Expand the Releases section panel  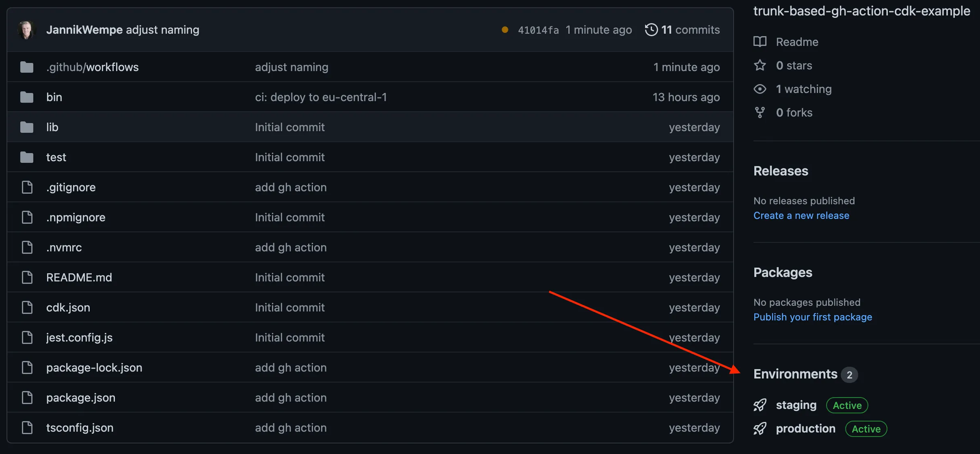pos(781,170)
